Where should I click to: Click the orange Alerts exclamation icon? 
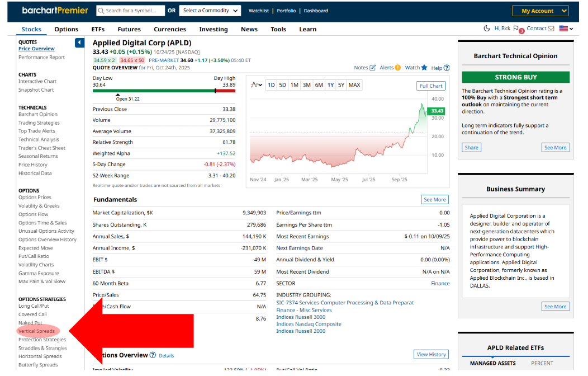397,68
